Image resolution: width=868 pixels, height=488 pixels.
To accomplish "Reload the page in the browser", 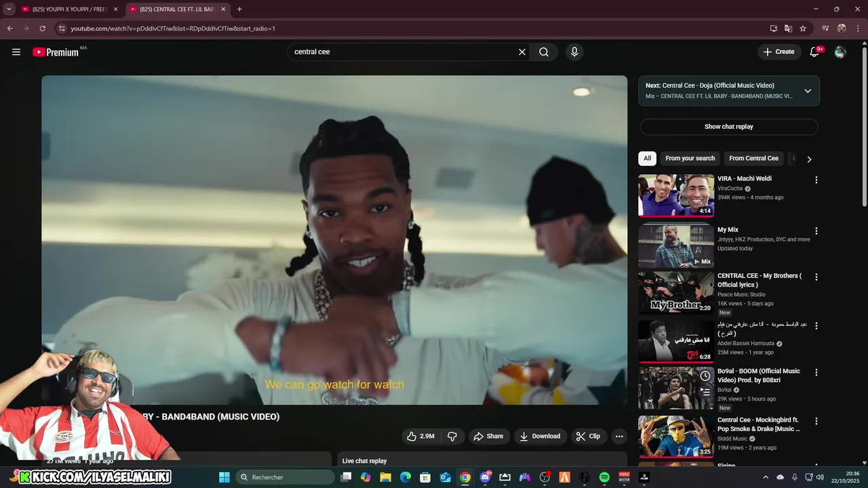I will [42, 28].
